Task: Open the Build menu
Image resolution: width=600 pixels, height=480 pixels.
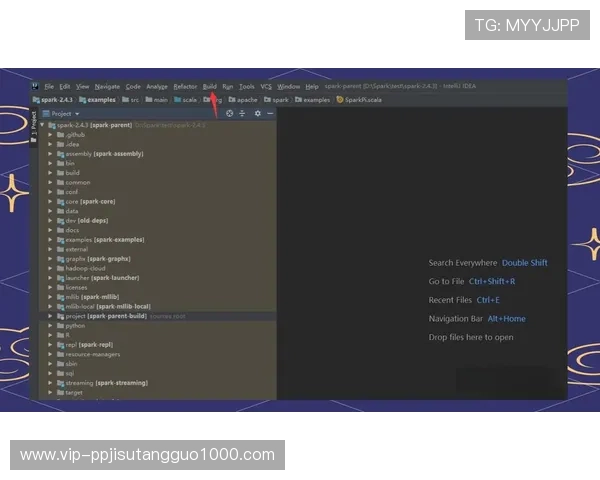Action: pos(210,87)
